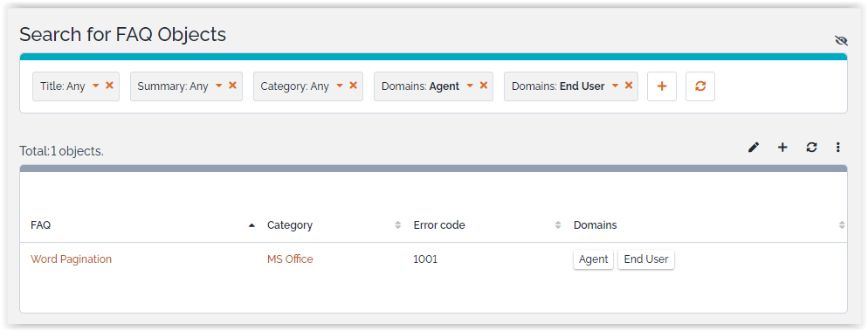
Task: Click the black plus add-object icon
Action: point(782,148)
